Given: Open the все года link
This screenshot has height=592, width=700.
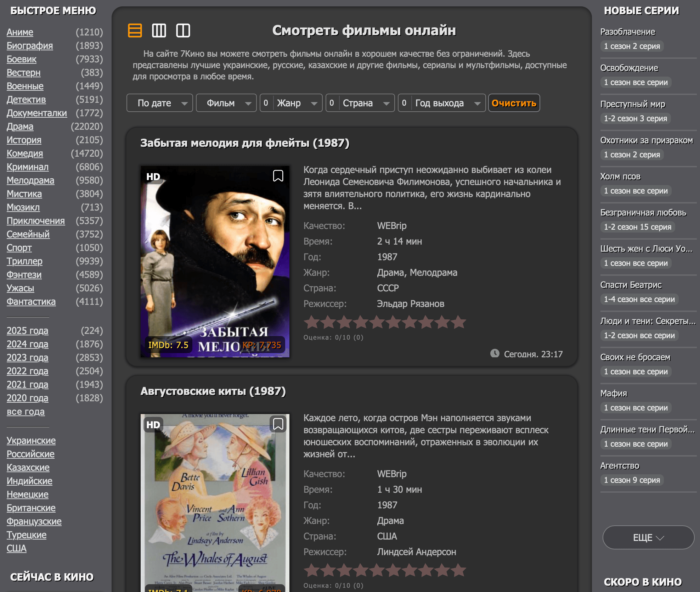Looking at the screenshot, I should point(26,412).
